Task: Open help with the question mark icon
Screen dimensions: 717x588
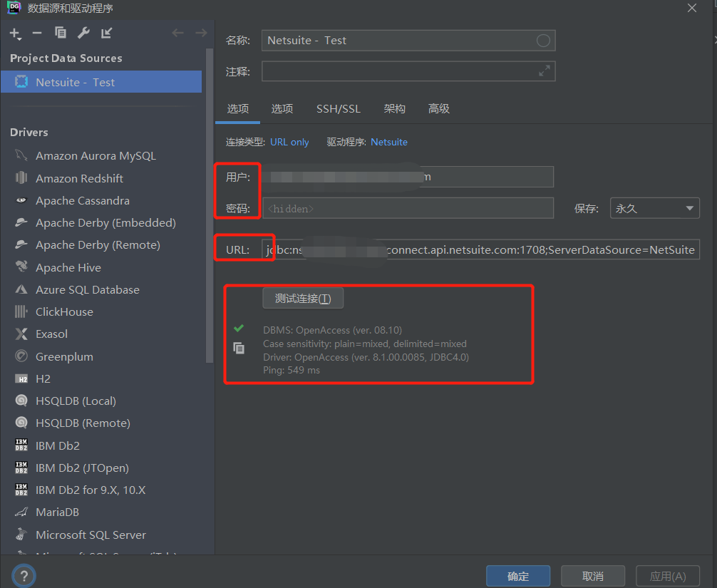Action: (24, 576)
